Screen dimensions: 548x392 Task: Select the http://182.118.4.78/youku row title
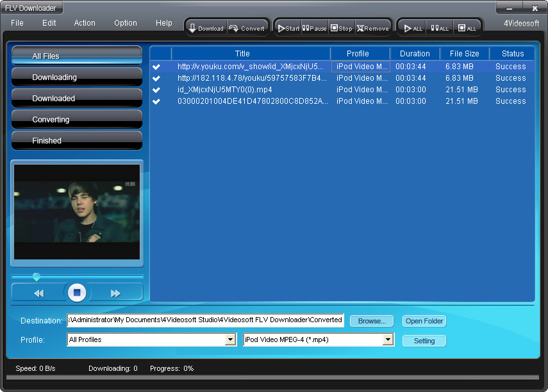click(252, 78)
